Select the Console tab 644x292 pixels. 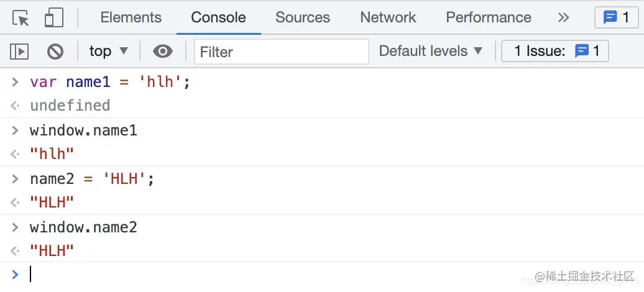(218, 17)
